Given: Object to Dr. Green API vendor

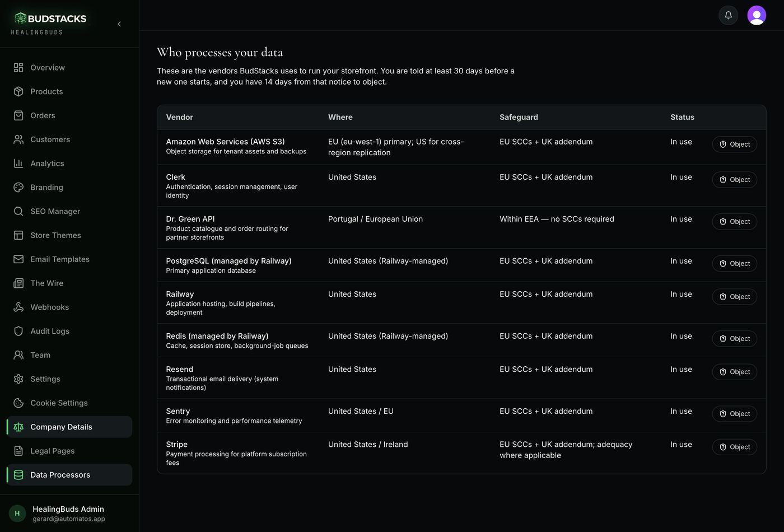Looking at the screenshot, I should pyautogui.click(x=734, y=222).
